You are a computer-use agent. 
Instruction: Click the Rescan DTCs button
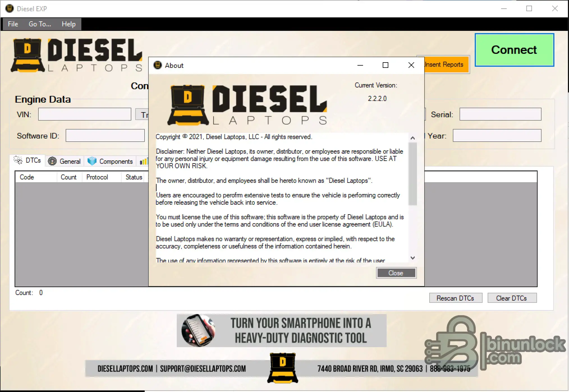coord(456,298)
